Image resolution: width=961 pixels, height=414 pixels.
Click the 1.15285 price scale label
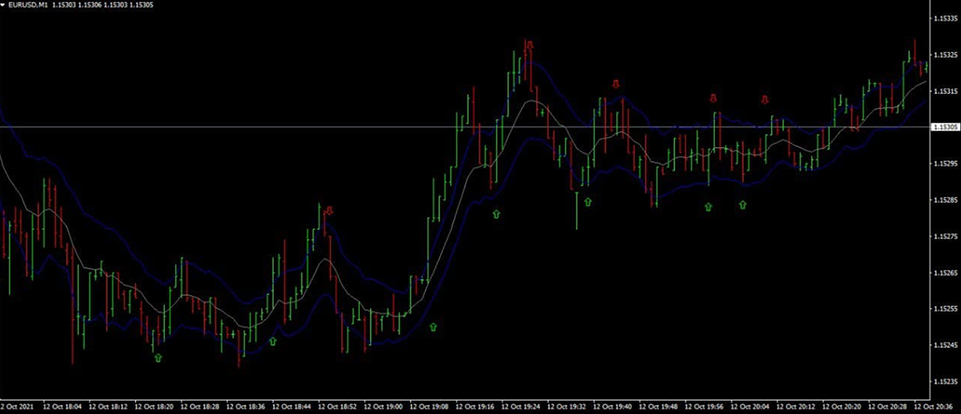click(x=944, y=200)
